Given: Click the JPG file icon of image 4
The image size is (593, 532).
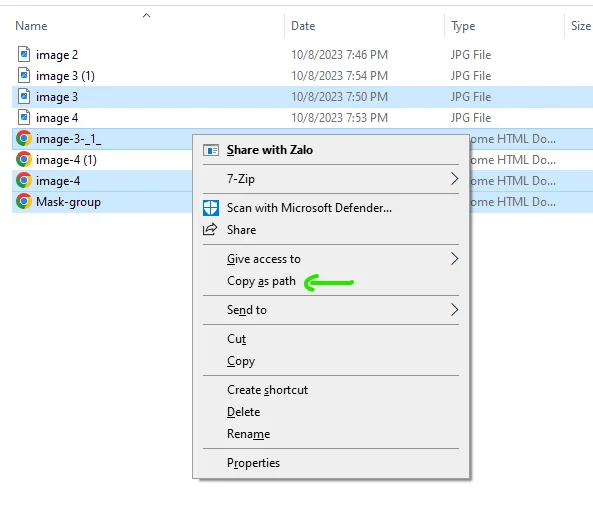Looking at the screenshot, I should point(24,117).
